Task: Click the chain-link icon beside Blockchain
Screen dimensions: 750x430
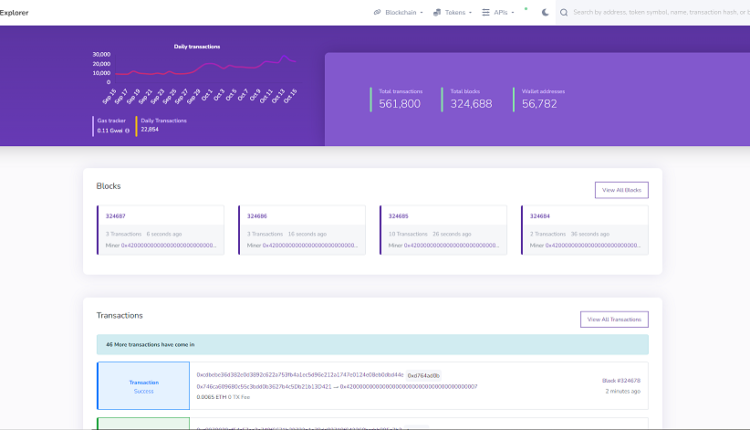Action: point(377,13)
